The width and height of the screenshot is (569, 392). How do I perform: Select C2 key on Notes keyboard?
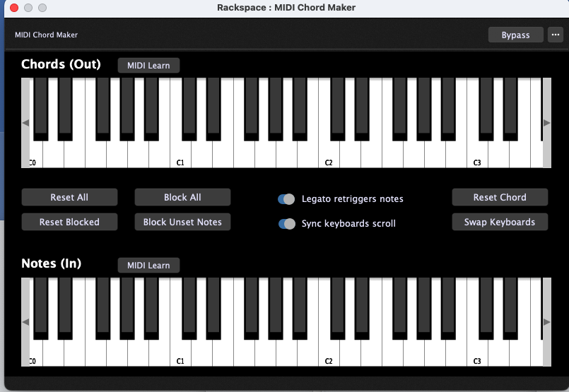point(329,355)
